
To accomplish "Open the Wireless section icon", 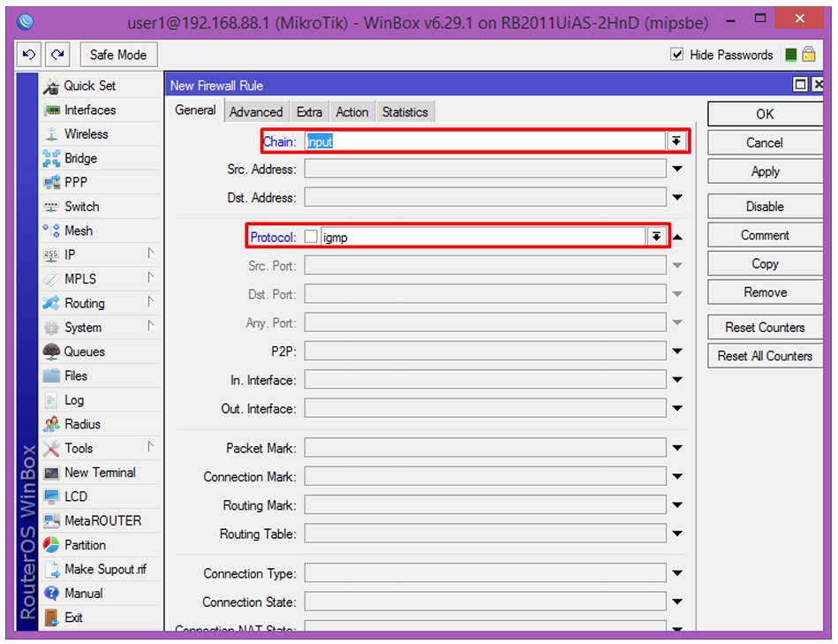I will (x=51, y=134).
